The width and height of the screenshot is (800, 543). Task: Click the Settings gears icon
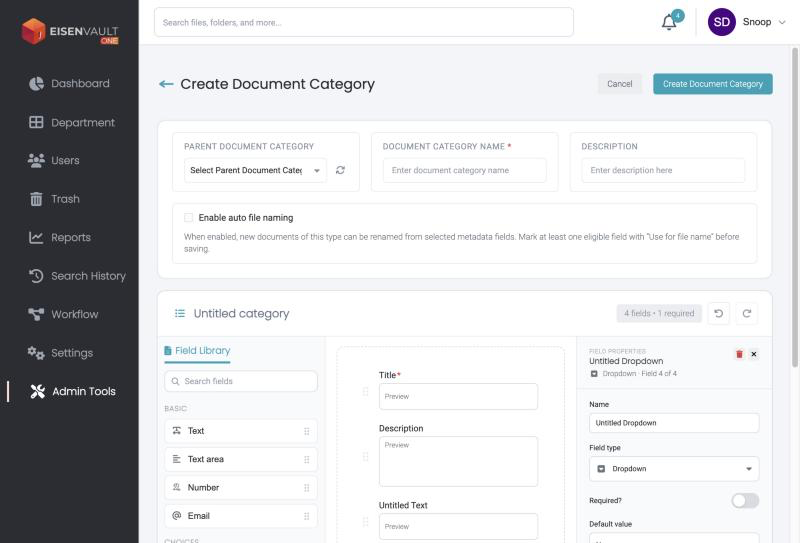tap(36, 353)
